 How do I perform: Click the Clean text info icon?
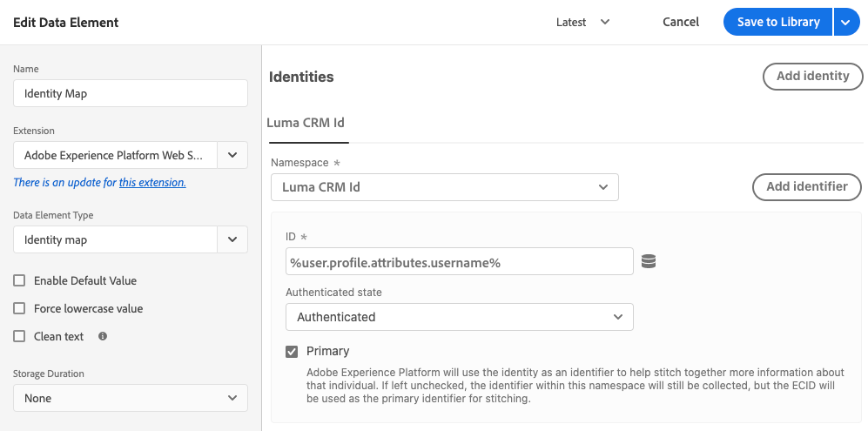point(103,336)
